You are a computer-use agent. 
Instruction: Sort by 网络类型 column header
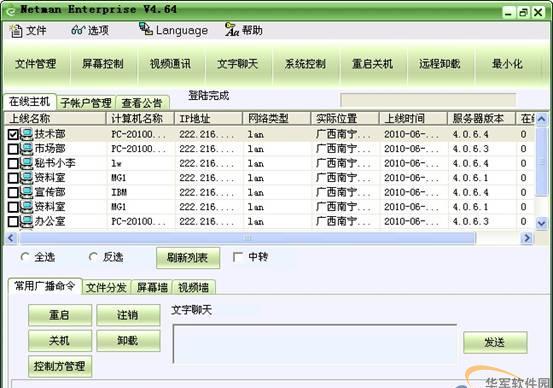(277, 119)
